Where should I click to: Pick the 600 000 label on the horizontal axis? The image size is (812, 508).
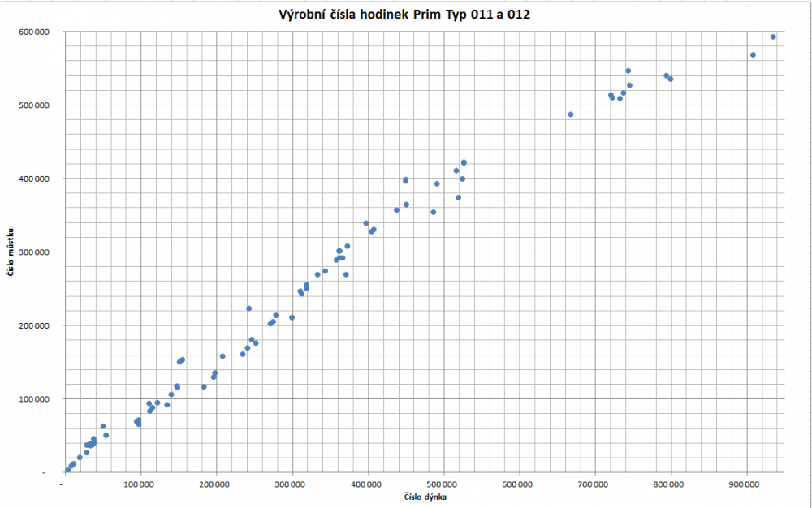coord(519,484)
